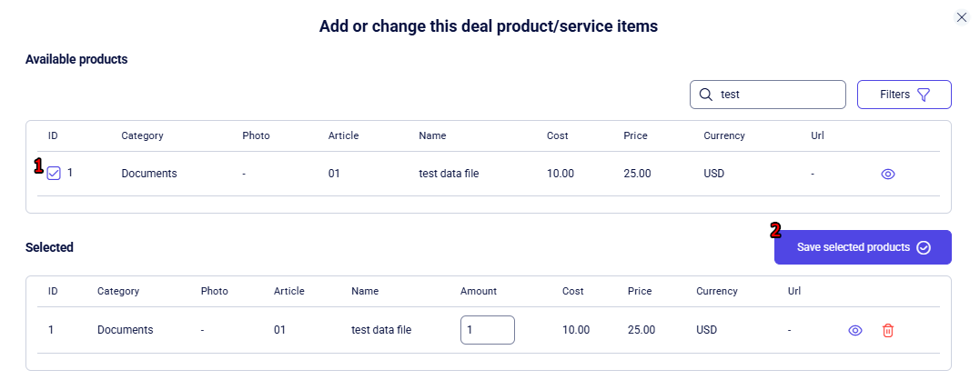The image size is (980, 380).
Task: Click Category header in Available products table
Action: point(142,135)
